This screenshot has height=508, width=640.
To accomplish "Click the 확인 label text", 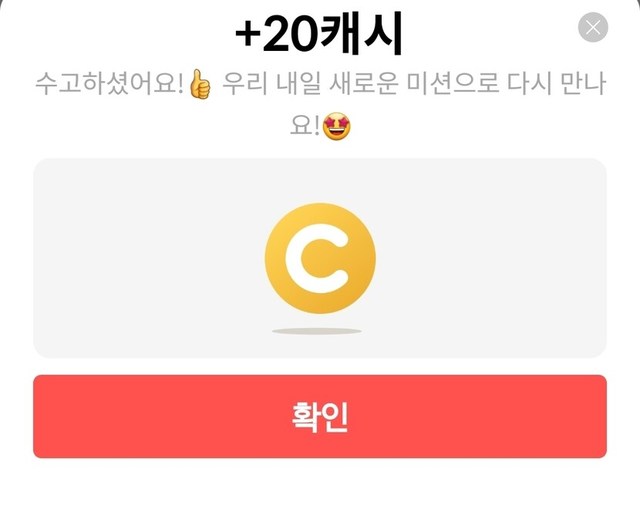I will click(320, 417).
